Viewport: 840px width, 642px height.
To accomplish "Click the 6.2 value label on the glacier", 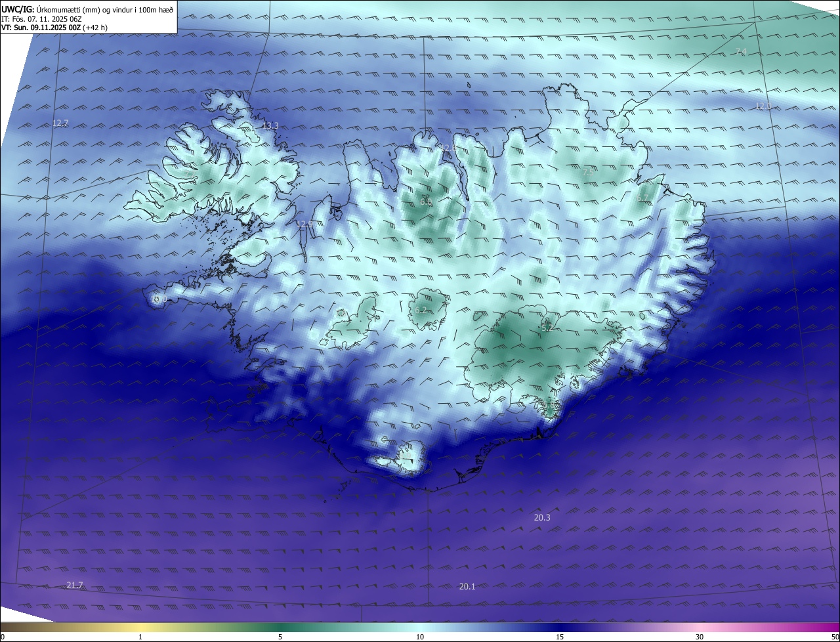I will [421, 310].
